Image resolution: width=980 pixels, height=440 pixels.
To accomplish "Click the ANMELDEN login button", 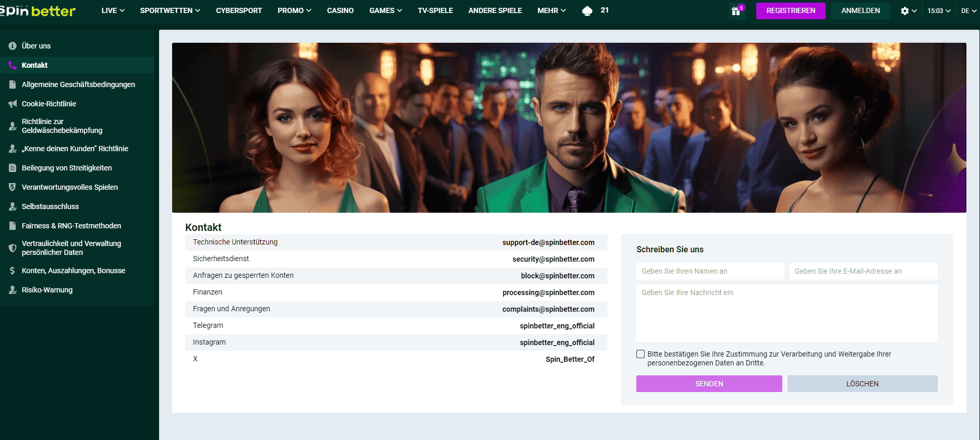I will tap(861, 11).
